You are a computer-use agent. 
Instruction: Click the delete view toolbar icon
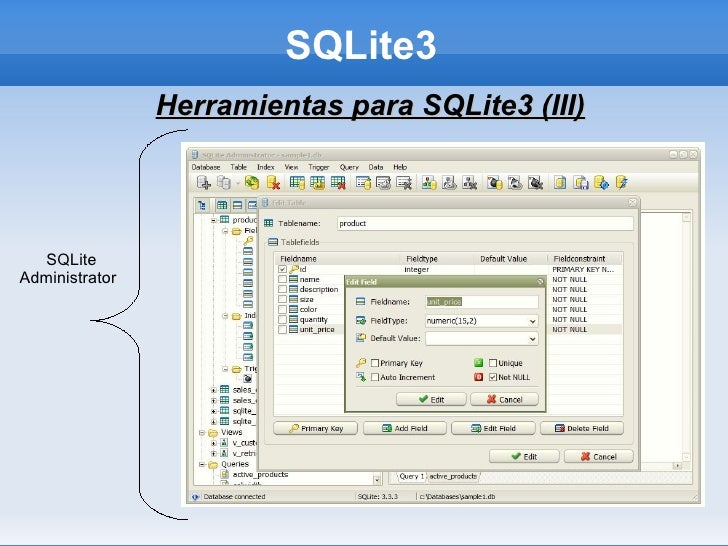click(470, 183)
